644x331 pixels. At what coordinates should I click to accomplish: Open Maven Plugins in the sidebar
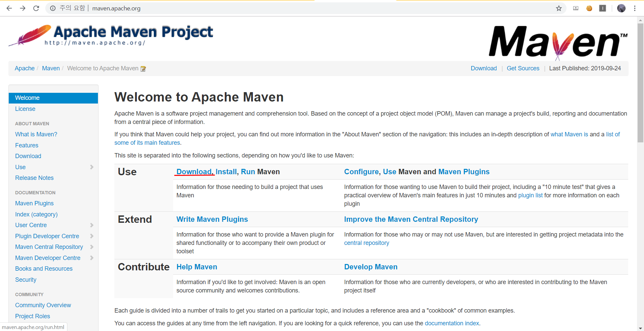(x=34, y=203)
